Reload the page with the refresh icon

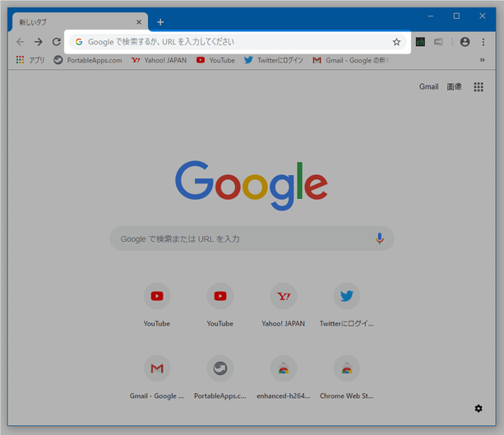pyautogui.click(x=57, y=42)
